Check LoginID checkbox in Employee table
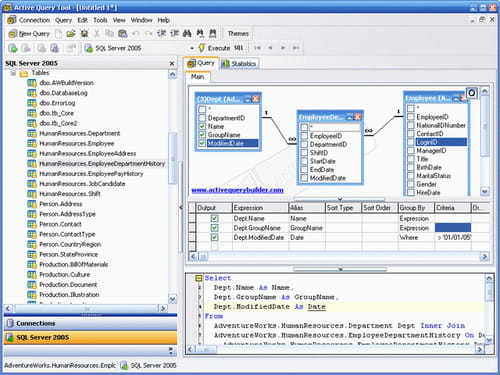500x375 pixels. (411, 142)
